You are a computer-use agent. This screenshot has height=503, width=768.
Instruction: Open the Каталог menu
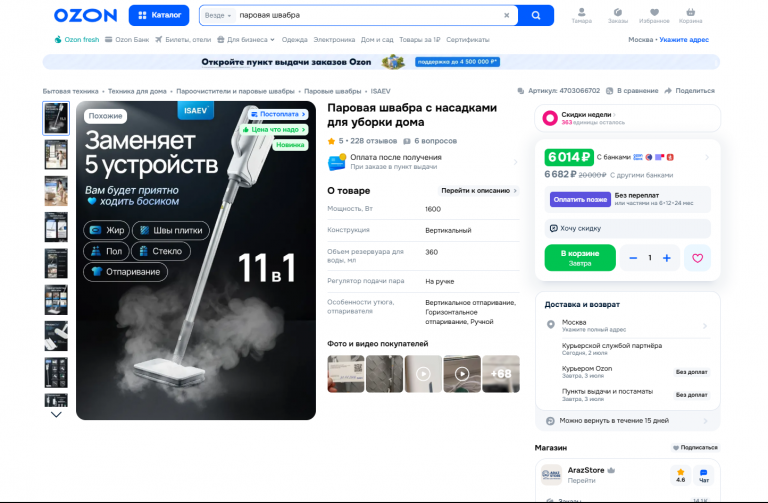point(159,15)
